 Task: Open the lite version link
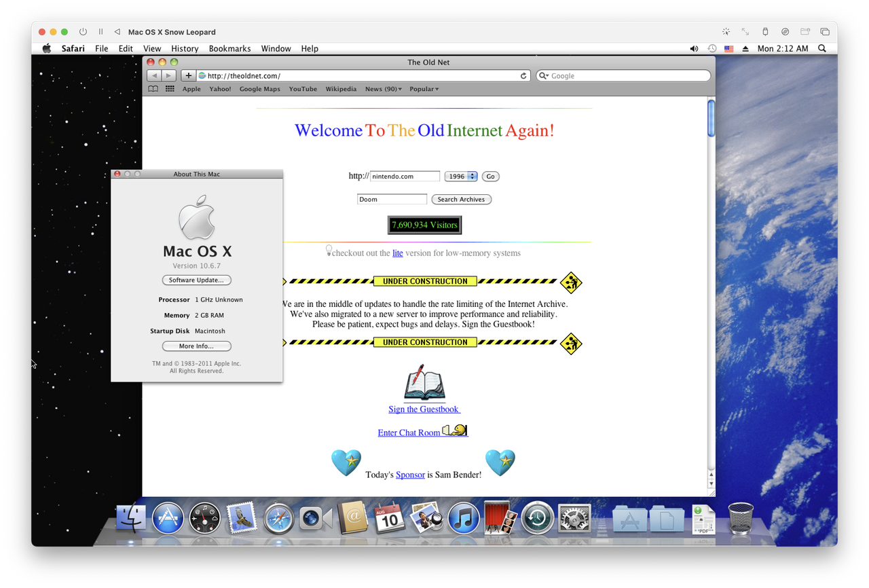[x=398, y=253]
